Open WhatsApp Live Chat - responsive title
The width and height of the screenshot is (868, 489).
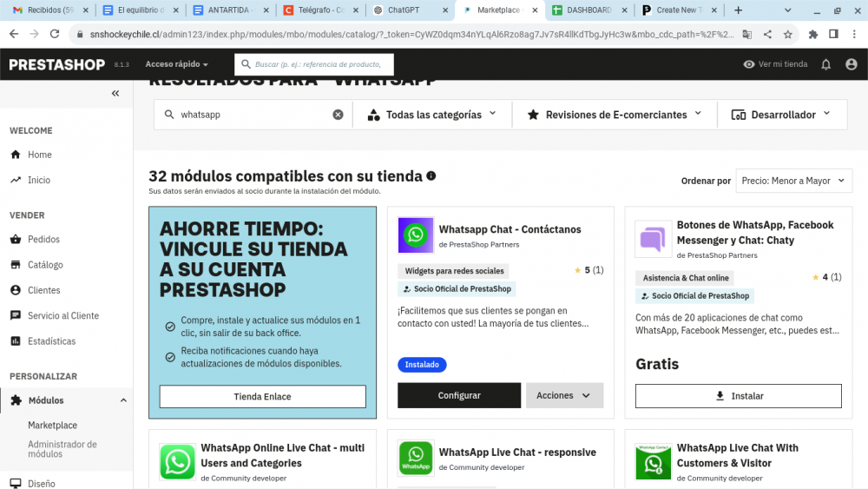pyautogui.click(x=517, y=453)
